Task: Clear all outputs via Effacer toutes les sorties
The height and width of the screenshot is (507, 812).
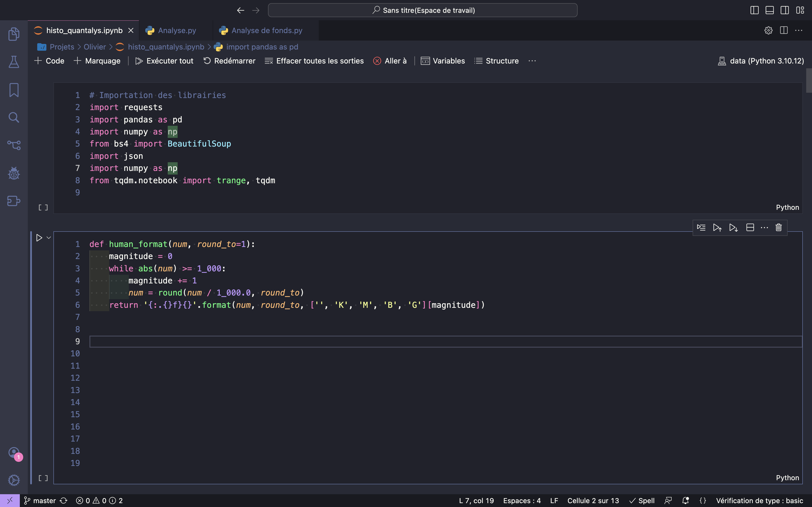Action: pos(314,61)
